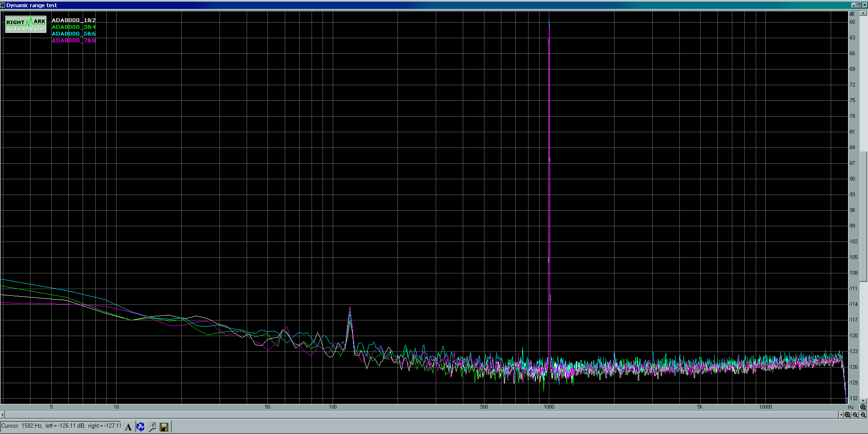This screenshot has width=868, height=434.
Task: Click the horizontal scrollbar right arrow
Action: [x=841, y=415]
